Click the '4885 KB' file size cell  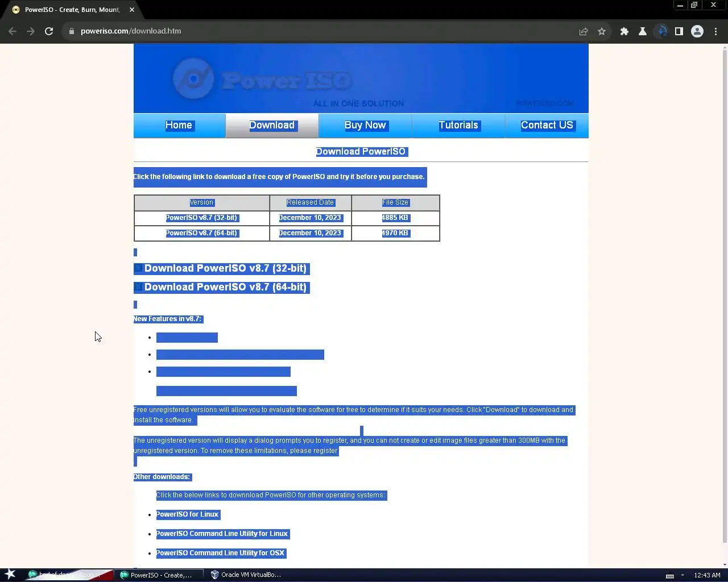point(395,218)
